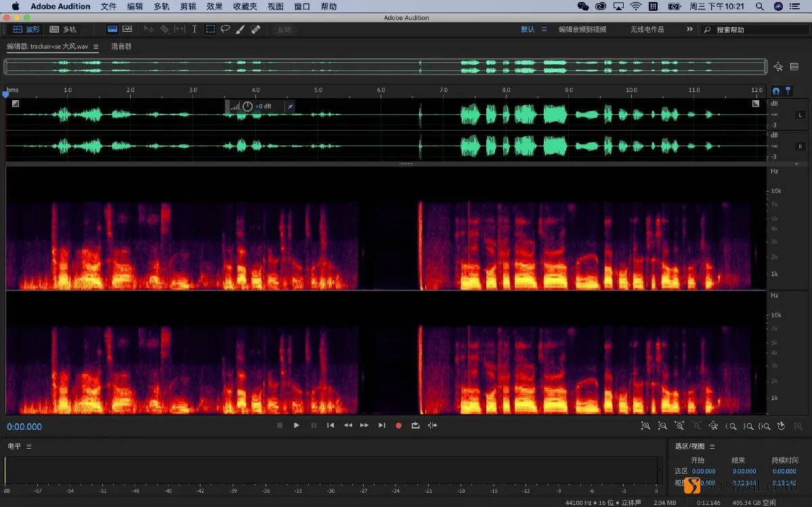Toggle the left channel L button
Viewport: 812px width, 507px height.
pyautogui.click(x=800, y=115)
